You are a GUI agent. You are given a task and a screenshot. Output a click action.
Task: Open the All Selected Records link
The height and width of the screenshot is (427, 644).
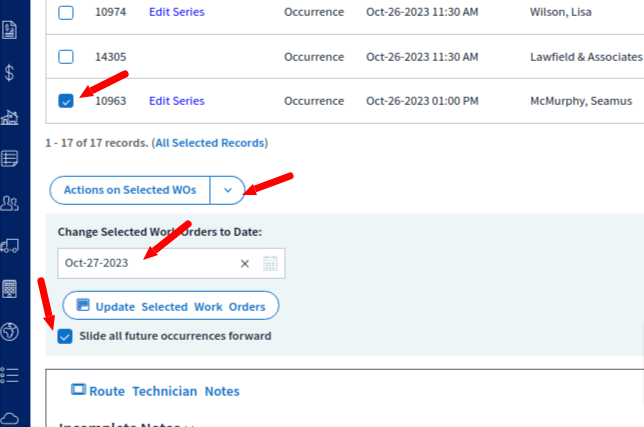(x=210, y=143)
